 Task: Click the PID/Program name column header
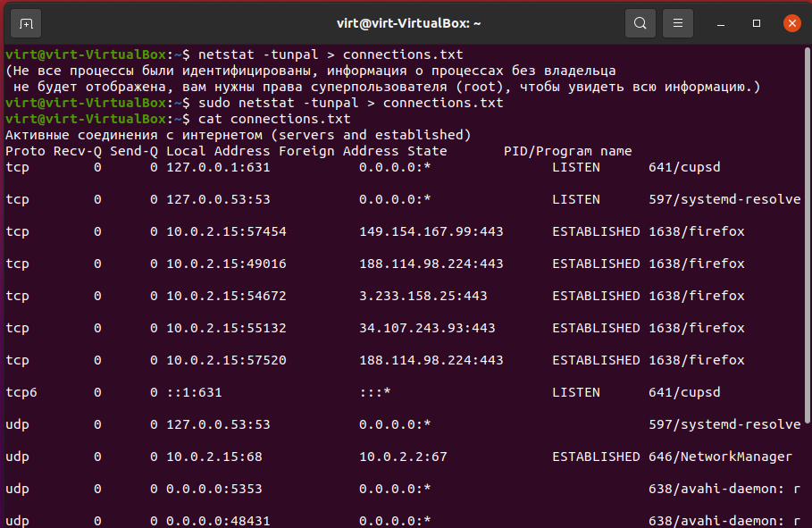(x=567, y=151)
